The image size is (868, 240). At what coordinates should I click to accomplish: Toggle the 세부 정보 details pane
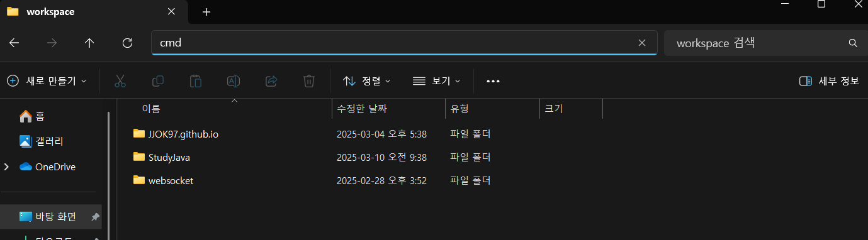[x=829, y=81]
